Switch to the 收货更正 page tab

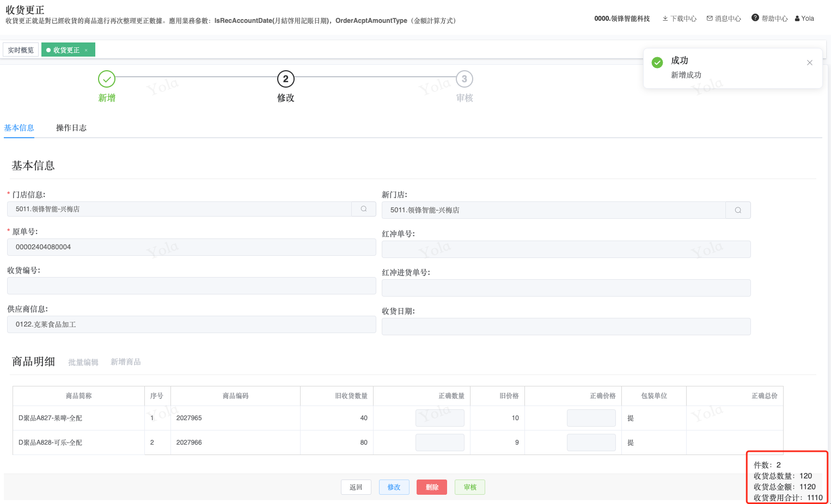68,50
